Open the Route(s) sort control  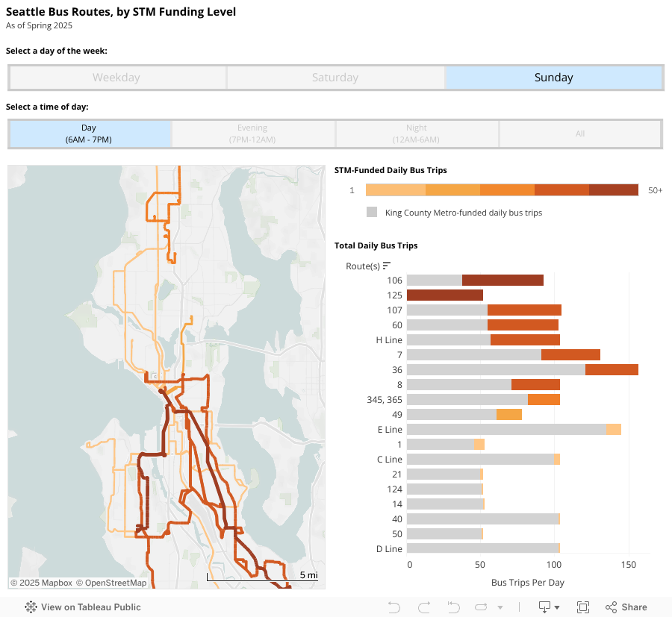(x=387, y=266)
